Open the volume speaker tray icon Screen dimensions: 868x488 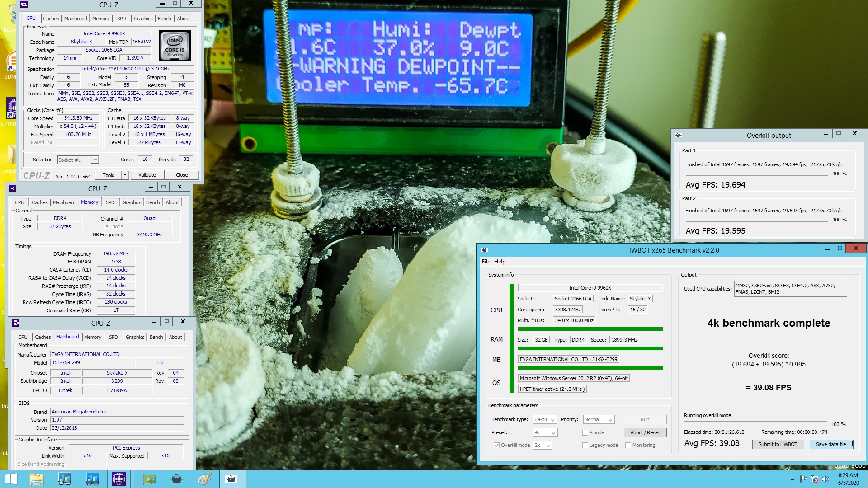[826, 479]
